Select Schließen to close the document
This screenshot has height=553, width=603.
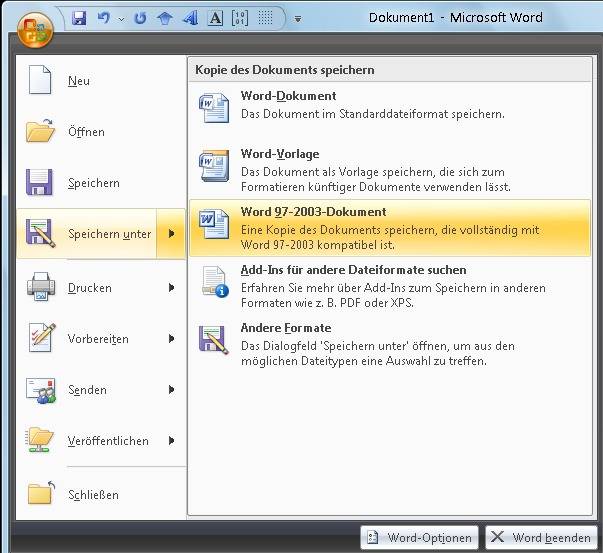point(101,495)
